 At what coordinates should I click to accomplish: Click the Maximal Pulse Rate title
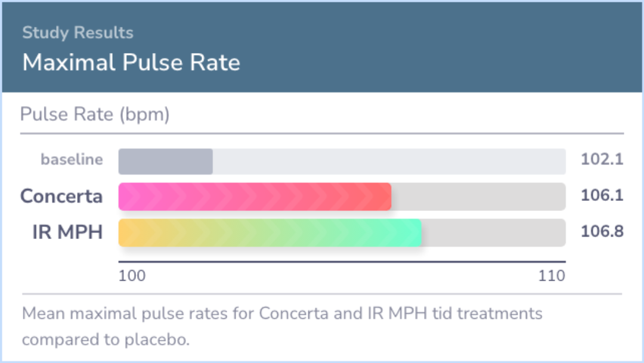131,63
